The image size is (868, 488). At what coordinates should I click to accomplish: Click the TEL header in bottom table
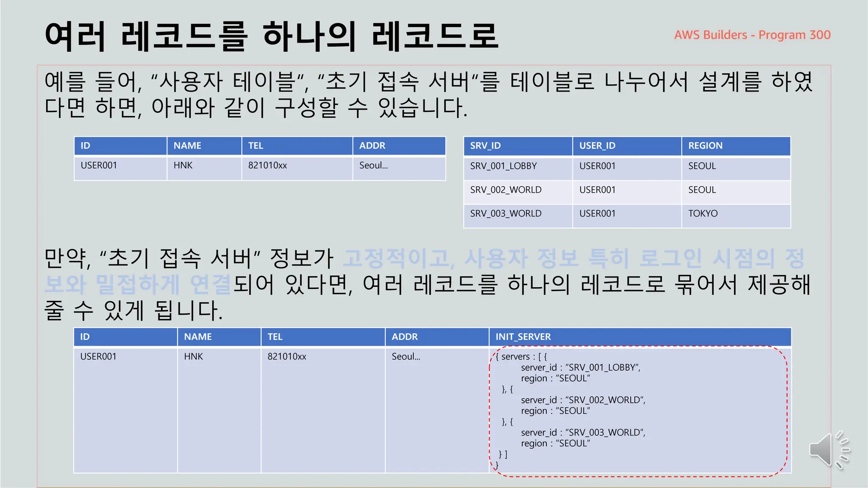[323, 337]
